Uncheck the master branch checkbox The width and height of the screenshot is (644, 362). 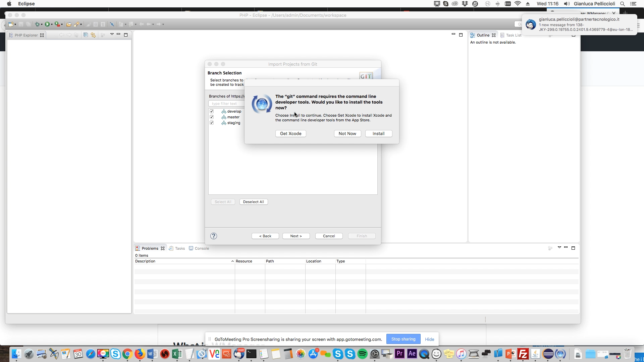tap(212, 117)
